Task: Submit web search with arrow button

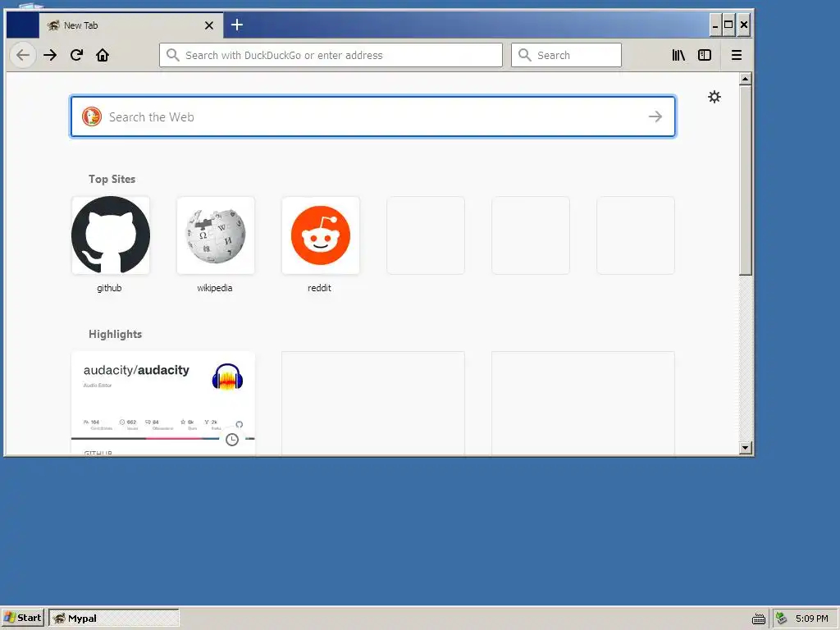Action: (655, 116)
